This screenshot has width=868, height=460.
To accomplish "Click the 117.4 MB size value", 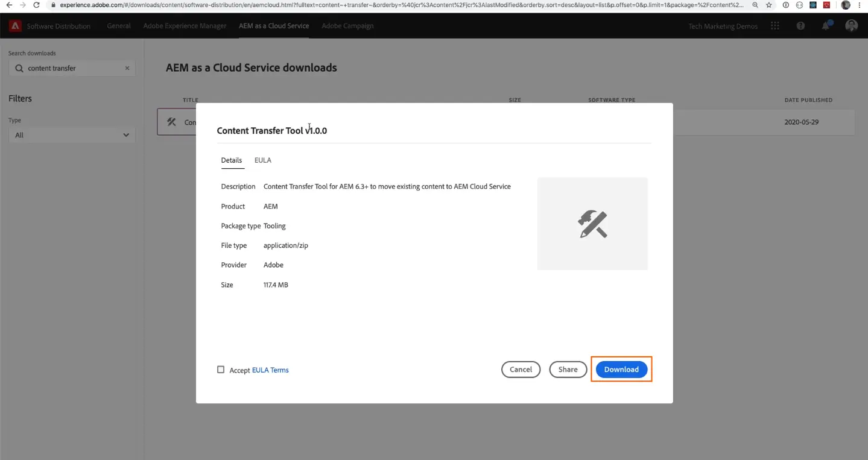I will coord(276,285).
